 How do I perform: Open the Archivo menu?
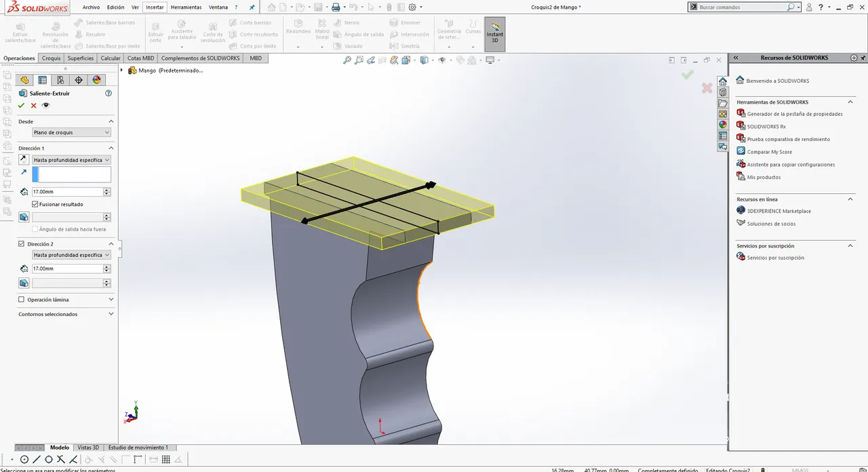click(x=91, y=7)
